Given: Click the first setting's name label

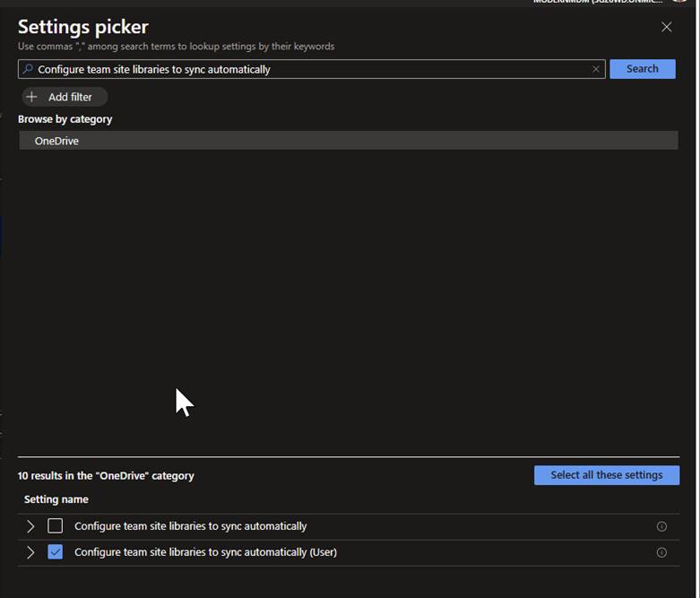Looking at the screenshot, I should click(x=190, y=526).
